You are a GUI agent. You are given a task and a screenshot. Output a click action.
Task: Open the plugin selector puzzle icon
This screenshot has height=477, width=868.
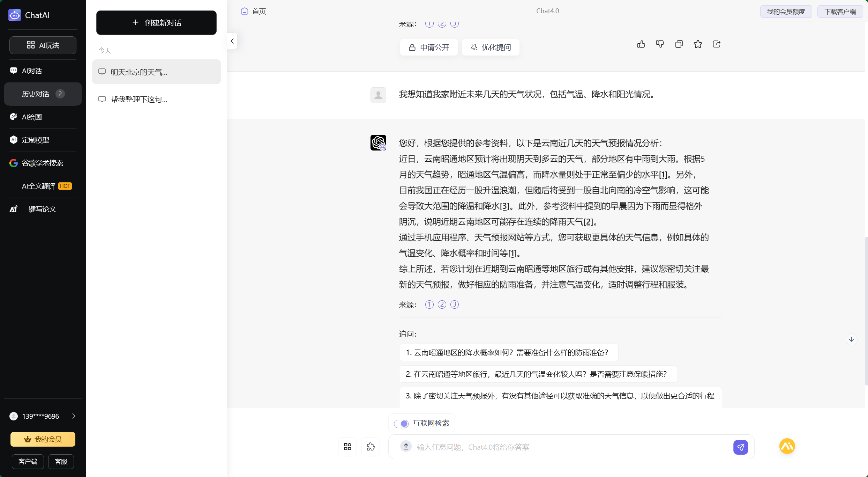[371, 447]
